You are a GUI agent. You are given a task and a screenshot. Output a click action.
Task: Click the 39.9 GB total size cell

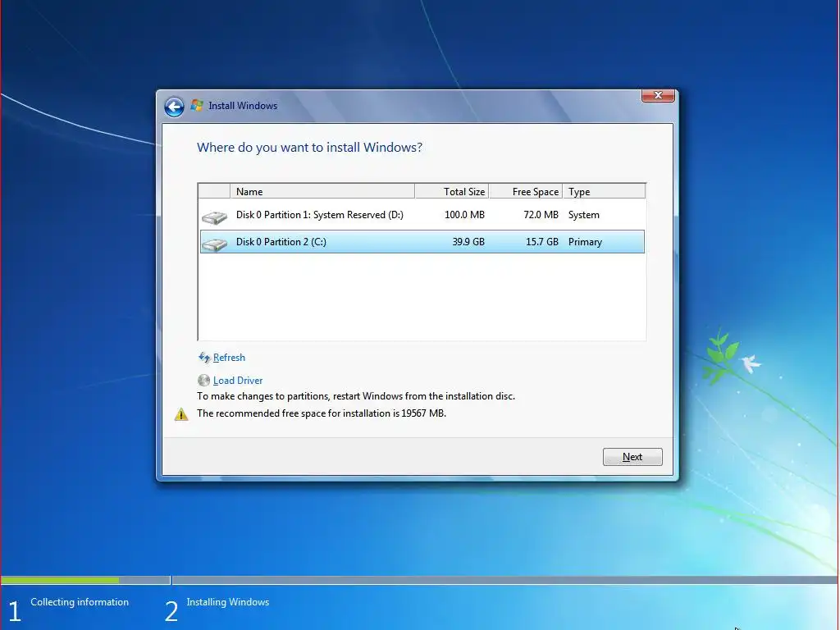tap(468, 242)
